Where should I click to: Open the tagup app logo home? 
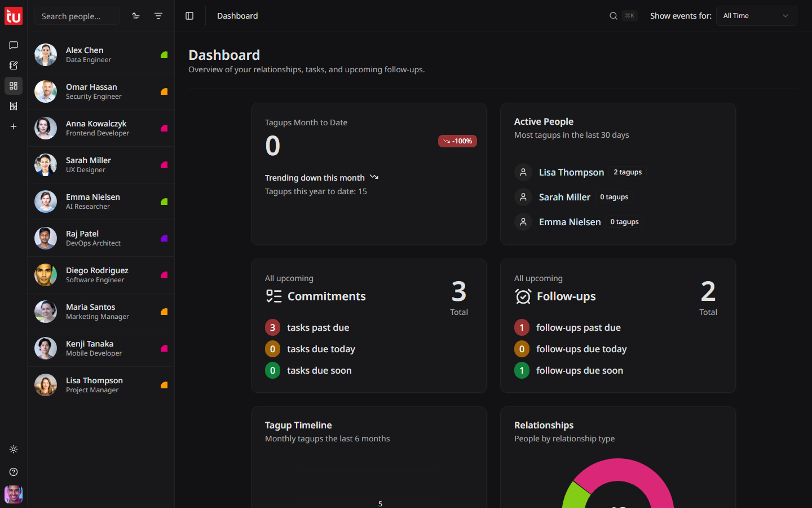14,16
